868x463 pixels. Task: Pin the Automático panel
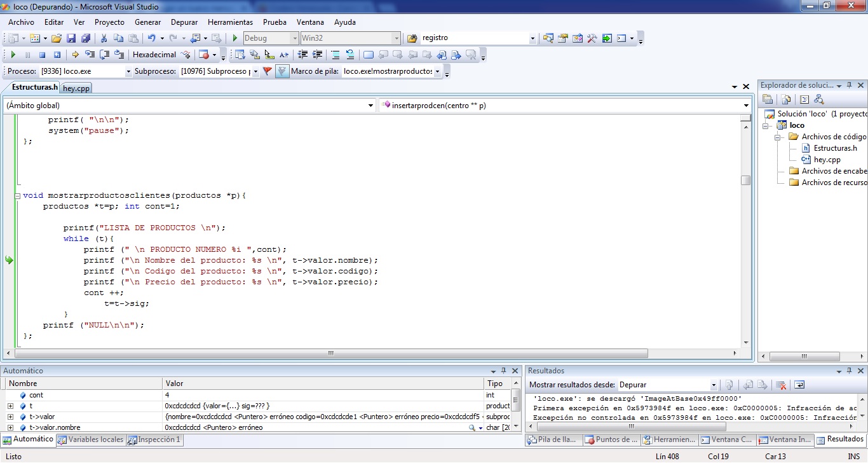coord(503,371)
